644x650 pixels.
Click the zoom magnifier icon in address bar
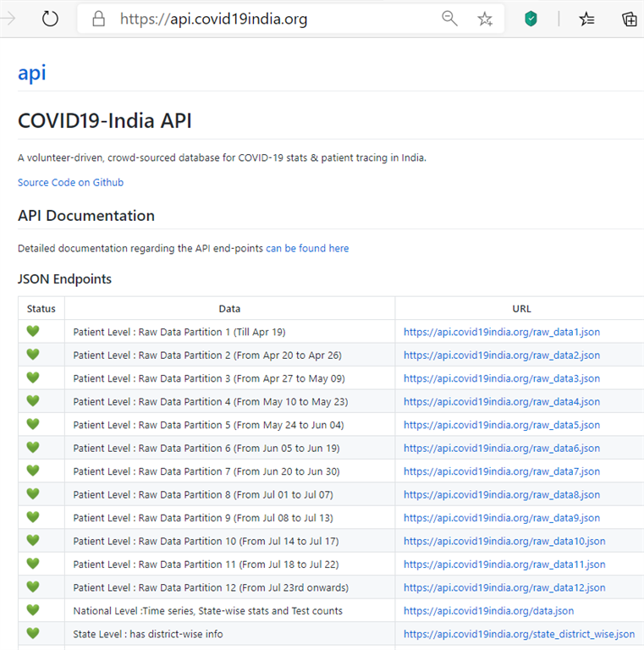(449, 19)
